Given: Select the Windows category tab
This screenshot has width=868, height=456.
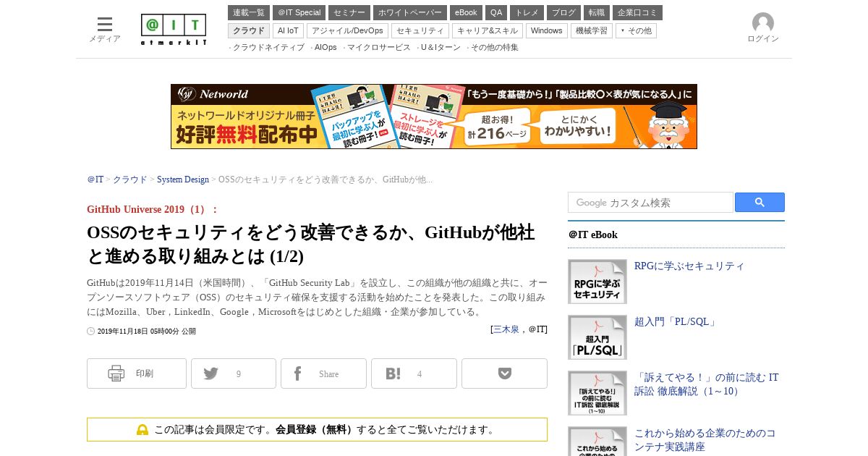Looking at the screenshot, I should (x=547, y=30).
